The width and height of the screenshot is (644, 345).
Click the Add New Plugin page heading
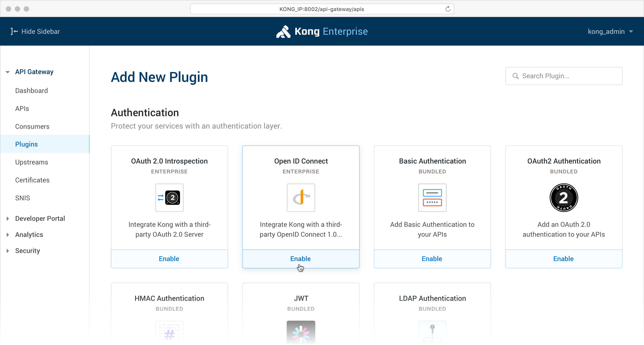pyautogui.click(x=159, y=77)
